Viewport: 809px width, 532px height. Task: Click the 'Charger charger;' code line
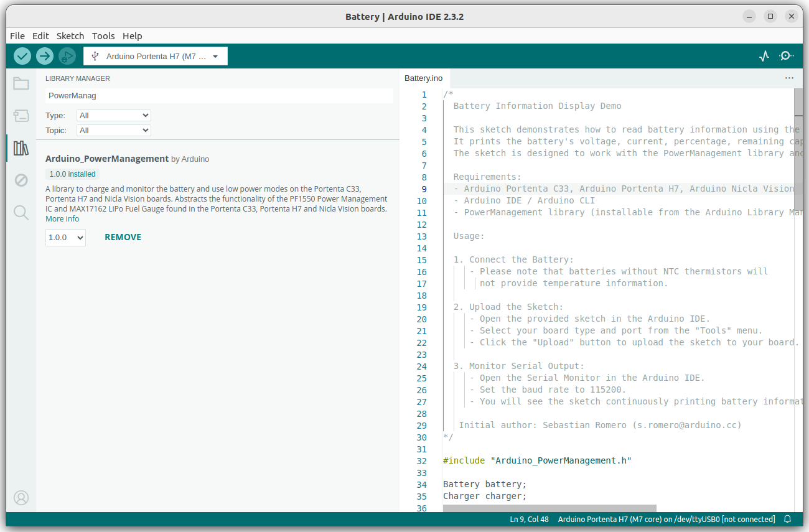485,497
